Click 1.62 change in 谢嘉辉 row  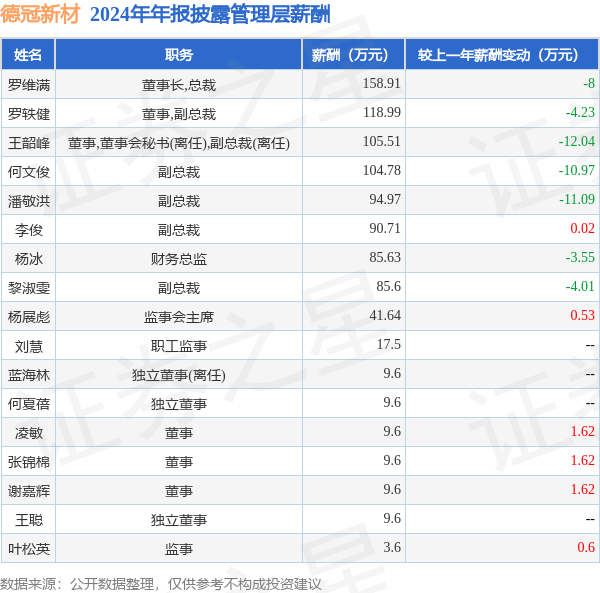click(x=582, y=489)
